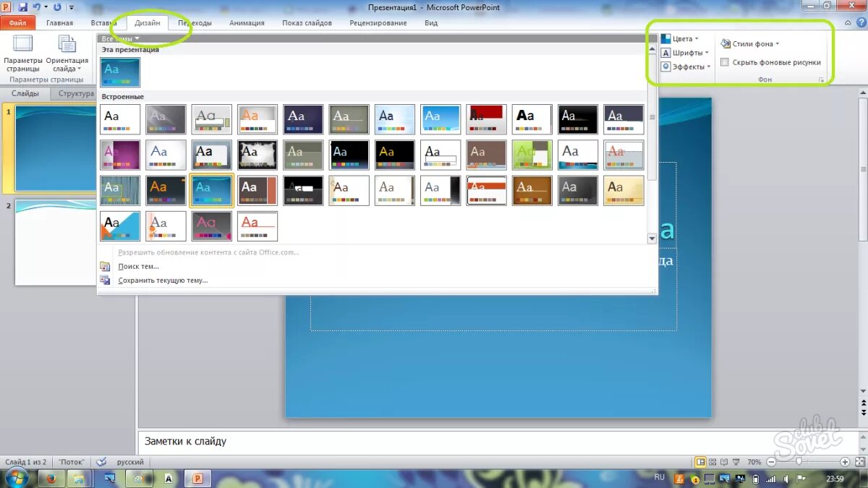Click Сохранить текущую тему... entry

point(163,280)
